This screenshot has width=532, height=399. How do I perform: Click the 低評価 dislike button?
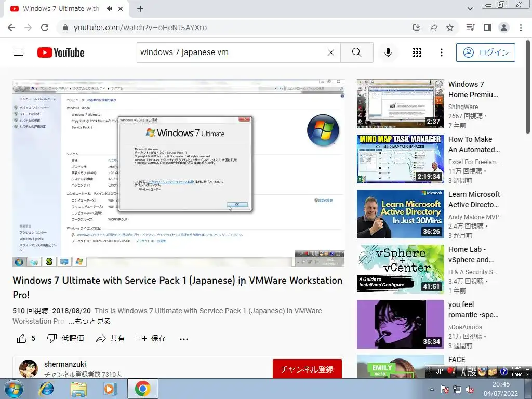click(x=65, y=338)
